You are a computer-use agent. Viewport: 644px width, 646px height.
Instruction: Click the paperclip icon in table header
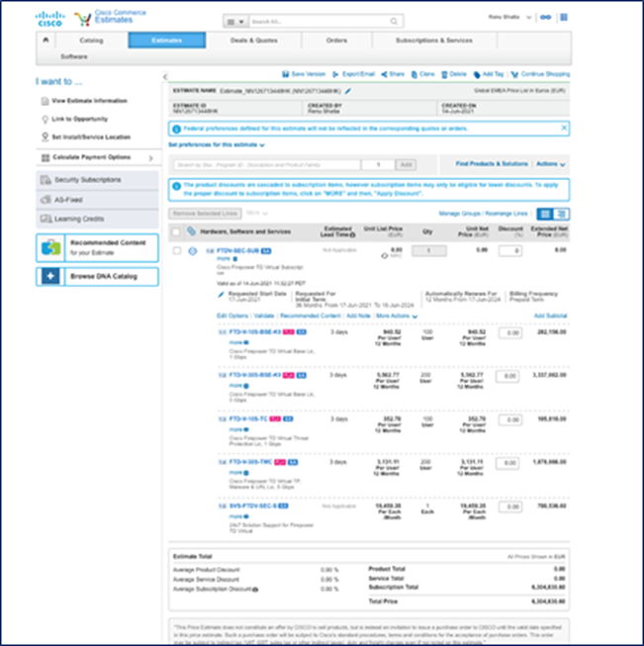pos(191,231)
